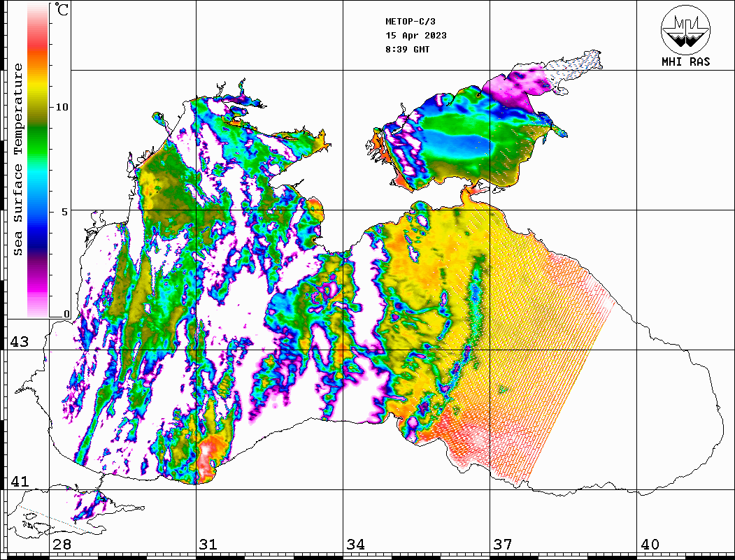The height and width of the screenshot is (560, 735).
Task: Click the temperature color scale bar
Action: tap(38, 161)
